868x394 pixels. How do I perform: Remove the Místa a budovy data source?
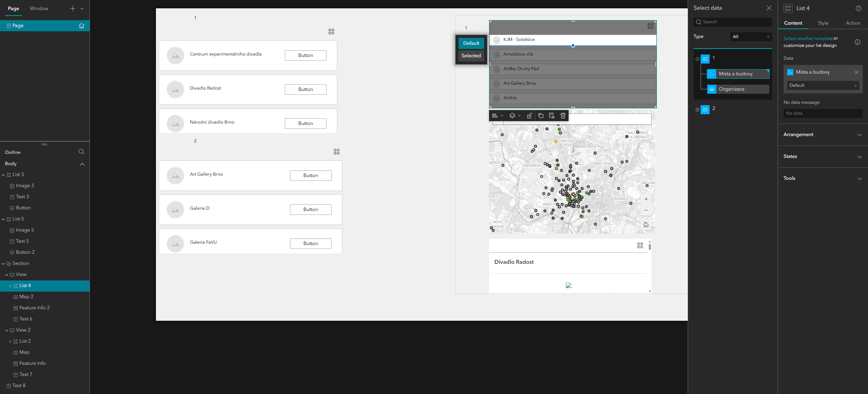856,72
